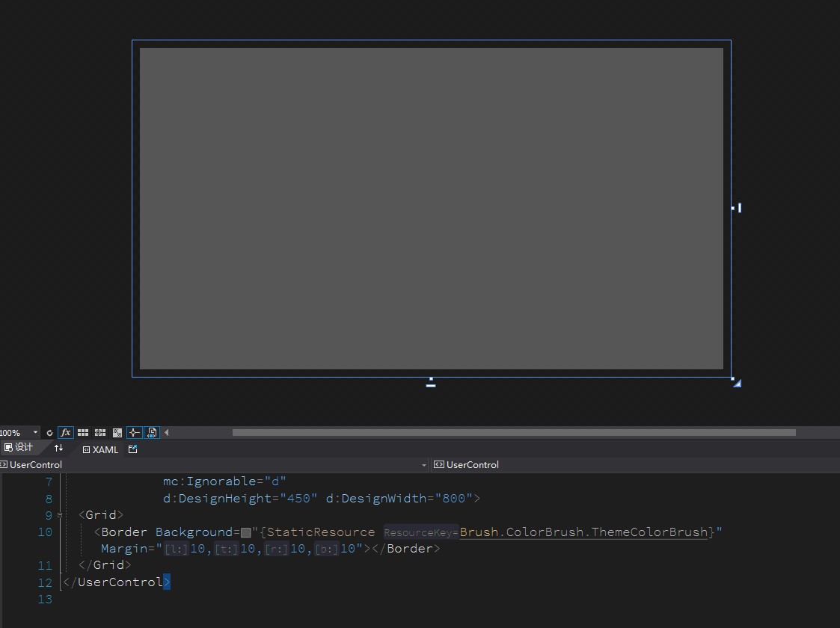Click the d:DesignHeight="450" attribute text

tap(240, 499)
